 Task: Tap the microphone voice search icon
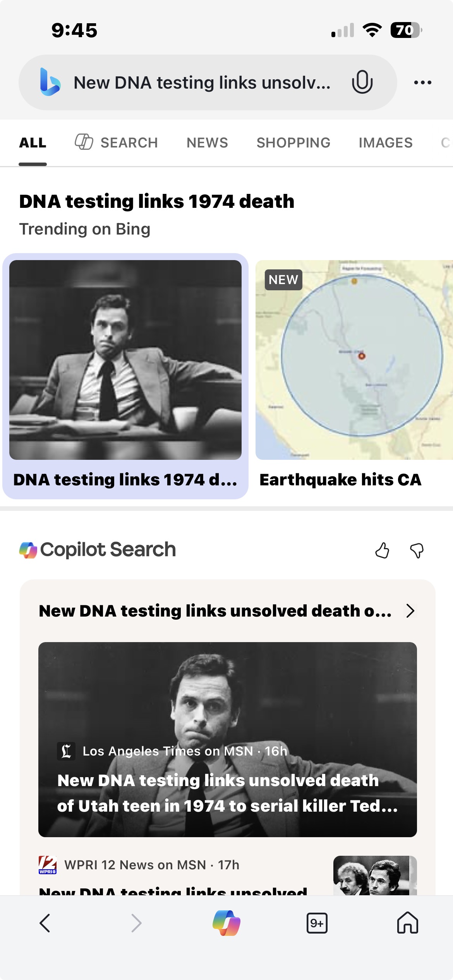pos(362,82)
